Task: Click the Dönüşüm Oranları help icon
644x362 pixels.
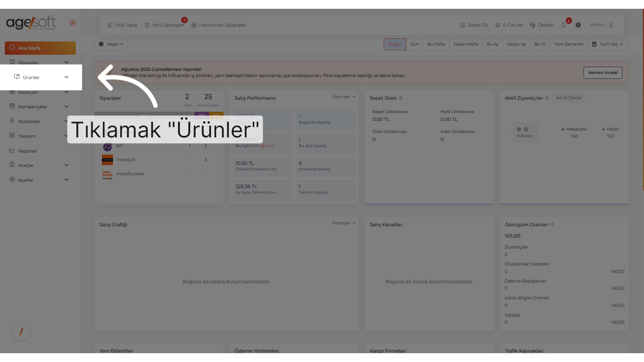Action: (552, 225)
